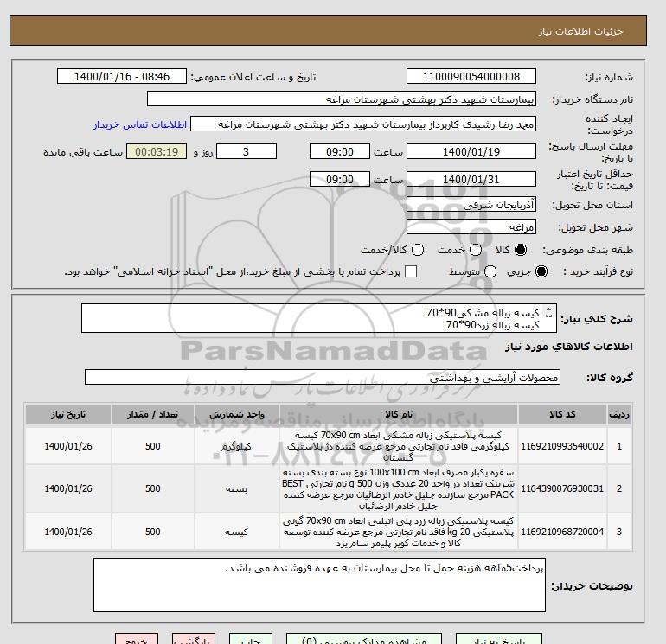Click the شماره نیاز number field

pyautogui.click(x=471, y=77)
